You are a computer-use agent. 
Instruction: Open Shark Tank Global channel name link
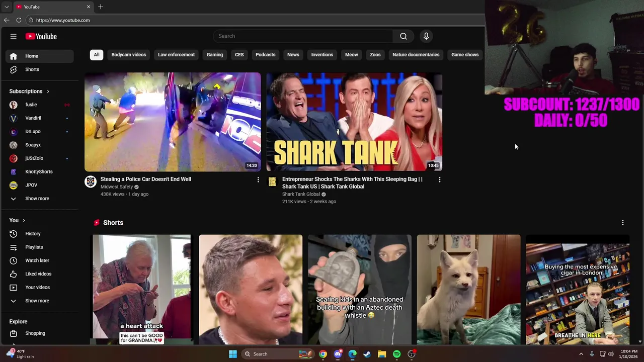301,194
